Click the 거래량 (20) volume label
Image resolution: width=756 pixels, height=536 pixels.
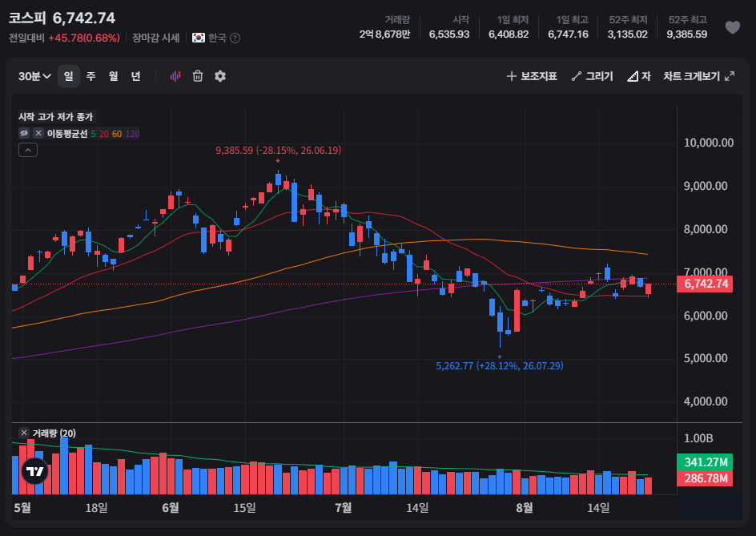click(54, 433)
